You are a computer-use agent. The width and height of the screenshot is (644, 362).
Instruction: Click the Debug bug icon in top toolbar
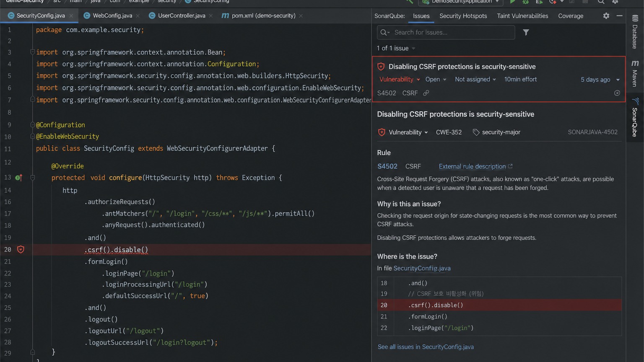pos(526,2)
